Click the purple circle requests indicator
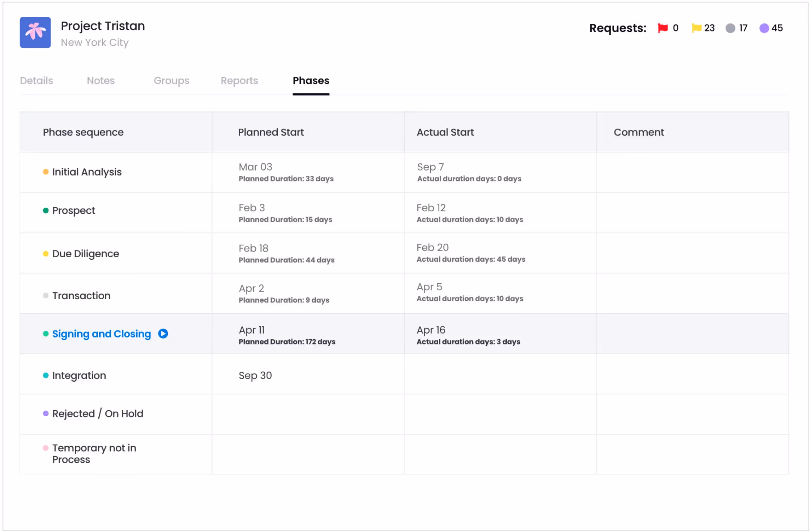The width and height of the screenshot is (810, 532). [764, 28]
